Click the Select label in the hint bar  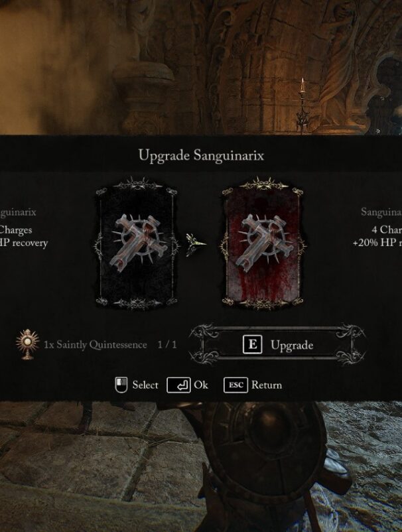tap(145, 385)
